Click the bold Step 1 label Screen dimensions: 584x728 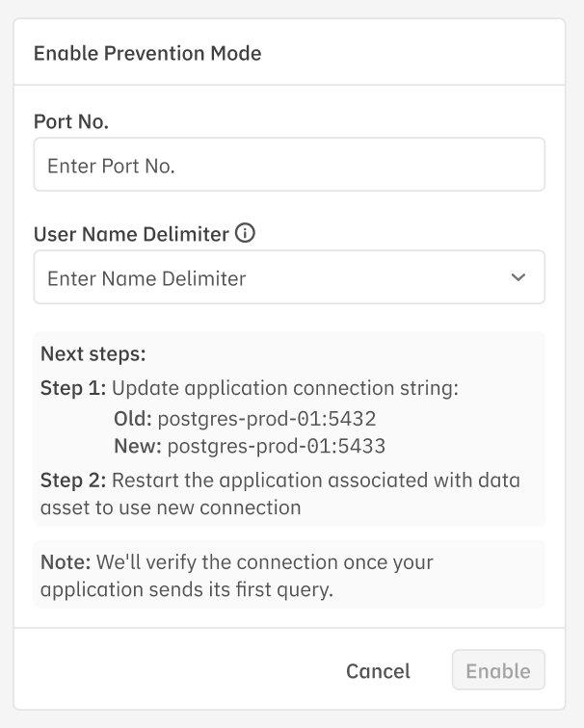pyautogui.click(x=75, y=389)
